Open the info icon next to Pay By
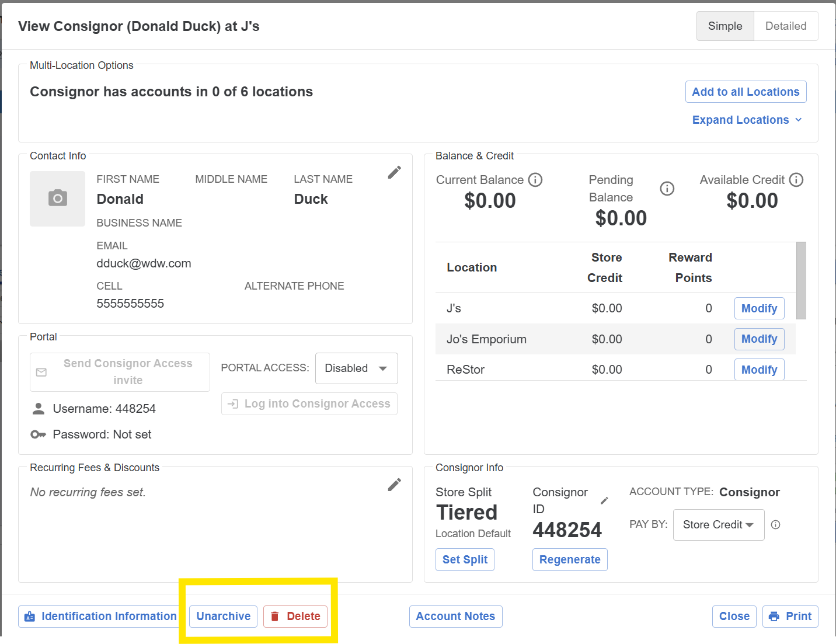Viewport: 836px width, 644px height. (x=776, y=525)
